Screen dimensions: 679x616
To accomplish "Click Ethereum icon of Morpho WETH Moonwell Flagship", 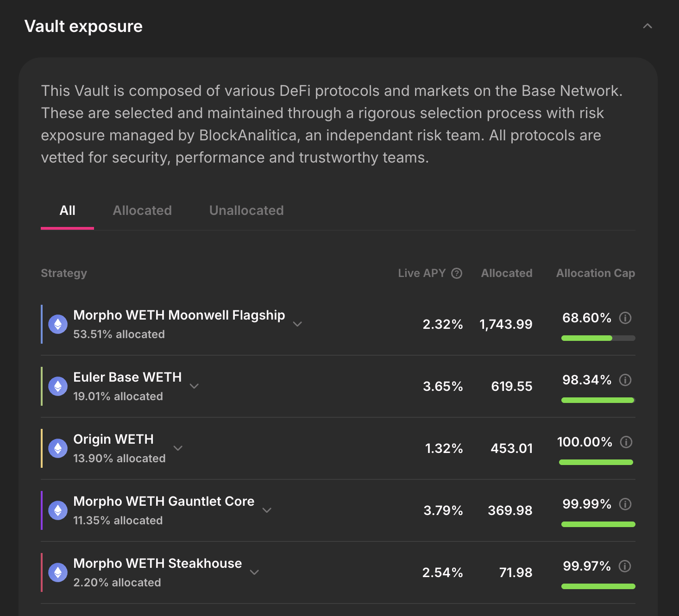I will (58, 324).
